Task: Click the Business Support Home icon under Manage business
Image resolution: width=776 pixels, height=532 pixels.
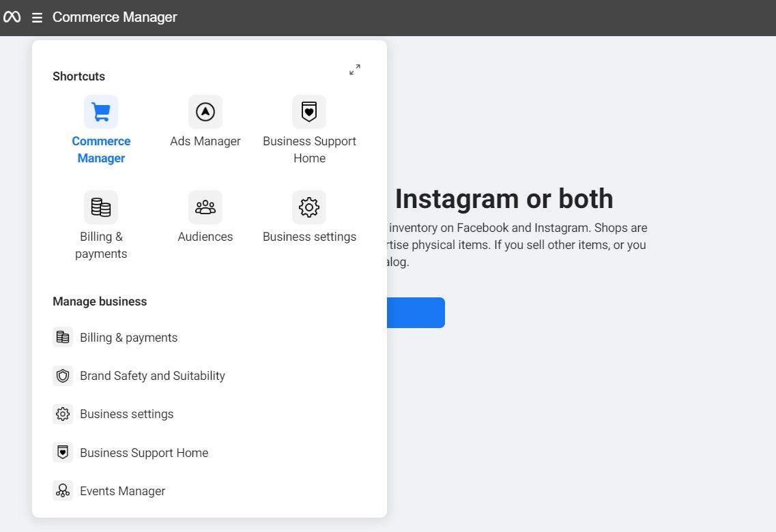Action: coord(63,452)
